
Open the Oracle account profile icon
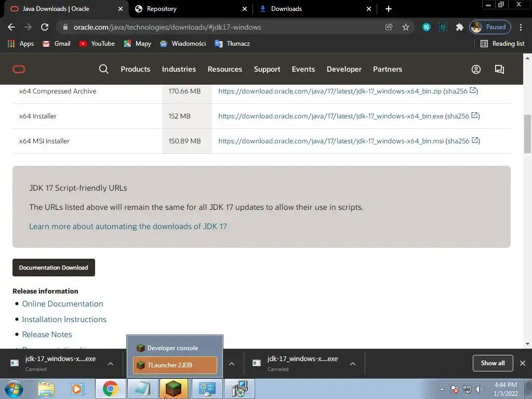(x=476, y=69)
